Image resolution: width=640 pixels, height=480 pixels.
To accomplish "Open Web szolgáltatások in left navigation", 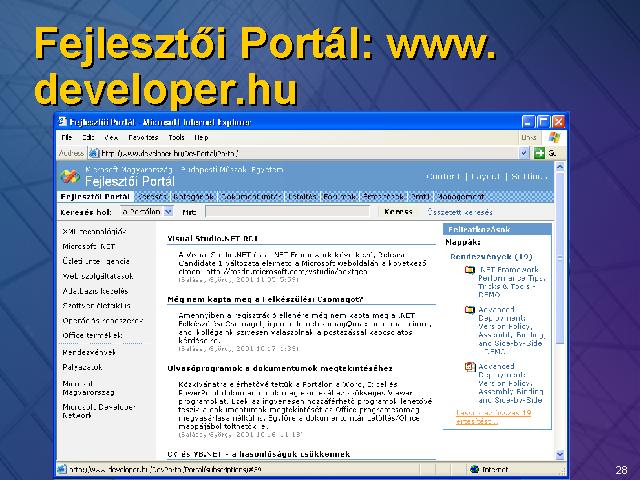I will [x=98, y=276].
